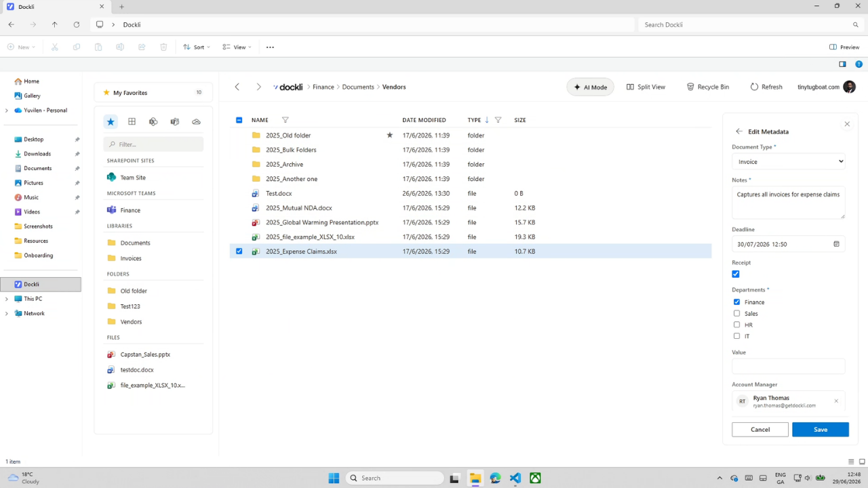Open the cloud storage icon tab
This screenshot has width=868, height=488.
tap(196, 122)
